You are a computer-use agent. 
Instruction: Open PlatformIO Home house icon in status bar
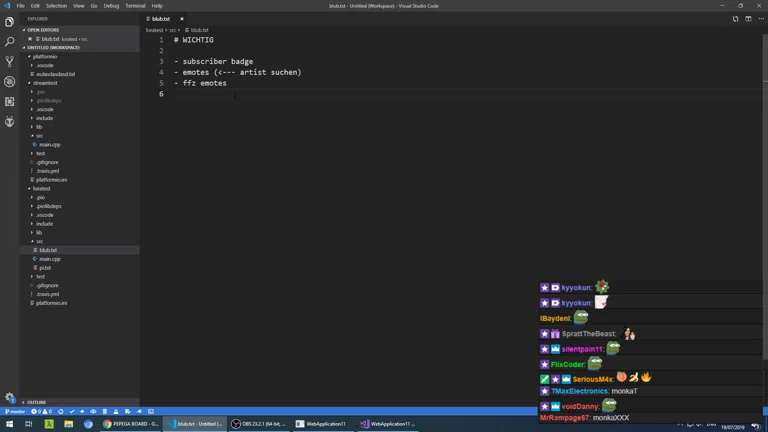[61, 411]
